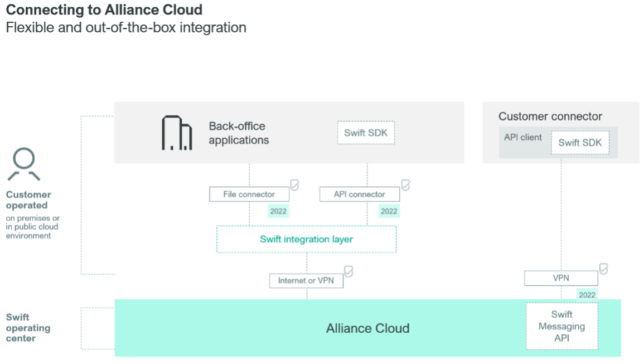The width and height of the screenshot is (644, 364).
Task: Open the Swift Messaging API box
Action: pos(561,326)
